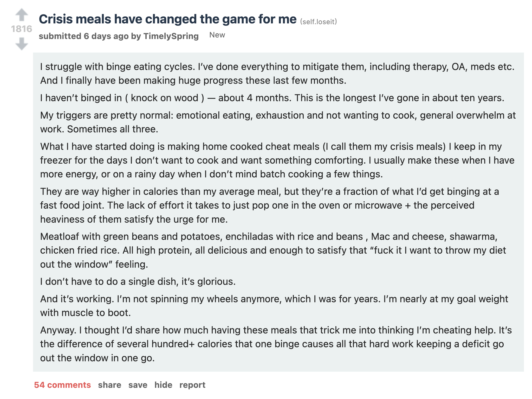
Task: Click the self.loseit subreddit link
Action: [x=318, y=22]
